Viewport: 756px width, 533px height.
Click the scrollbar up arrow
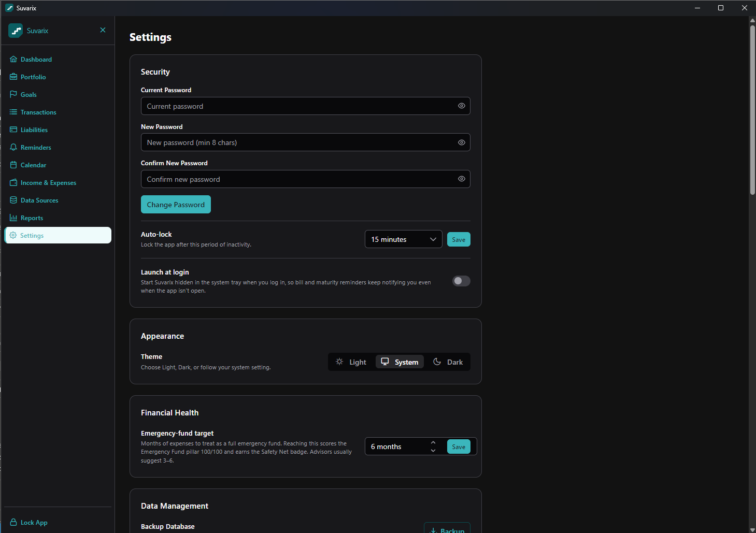[752, 20]
